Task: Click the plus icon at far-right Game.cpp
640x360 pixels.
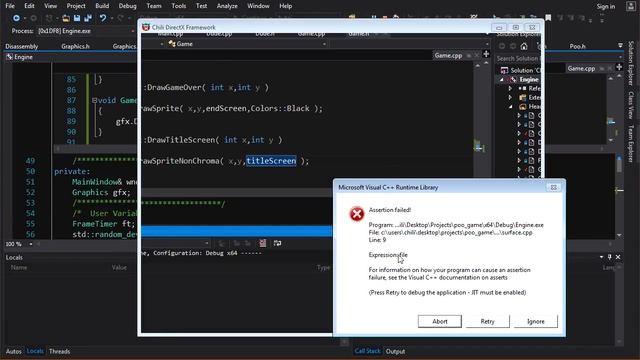Action: click(619, 67)
